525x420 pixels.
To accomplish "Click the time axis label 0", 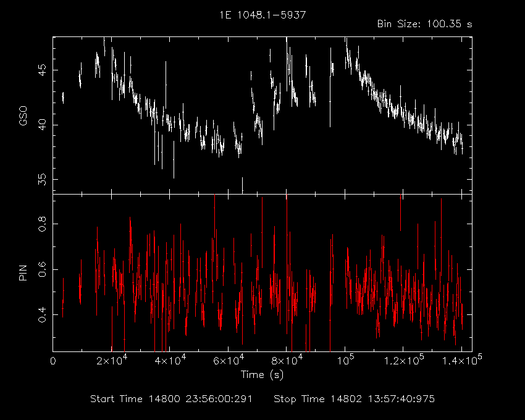I will click(x=53, y=361).
